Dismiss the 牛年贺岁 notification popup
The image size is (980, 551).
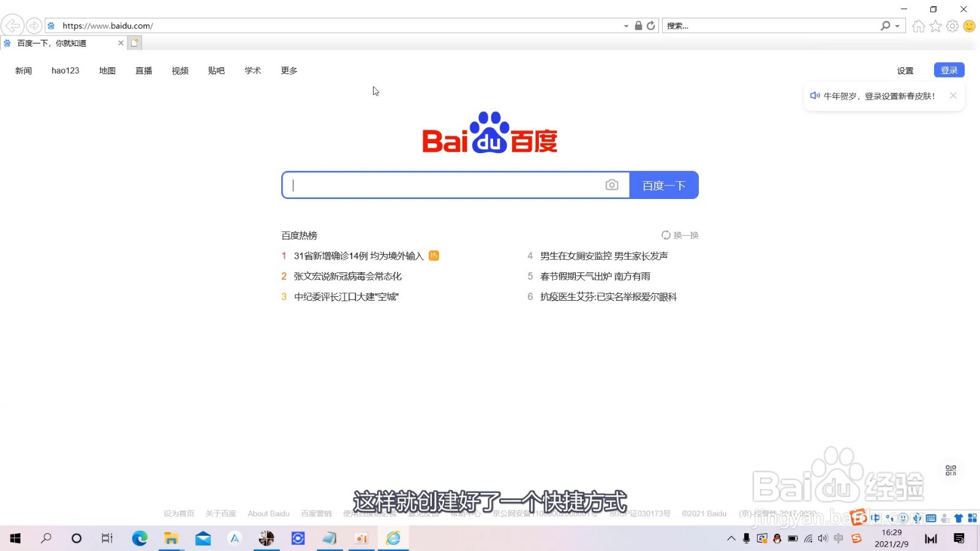pos(953,96)
